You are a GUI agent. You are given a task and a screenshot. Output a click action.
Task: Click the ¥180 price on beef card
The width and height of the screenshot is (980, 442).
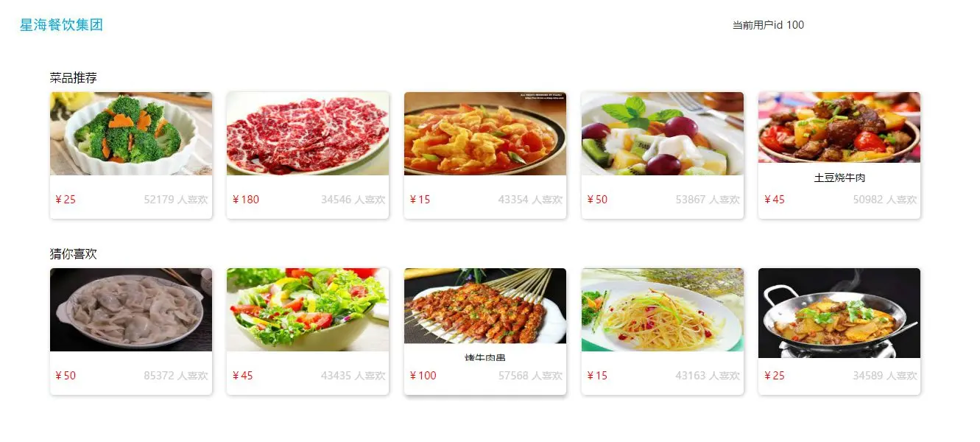[x=246, y=200]
